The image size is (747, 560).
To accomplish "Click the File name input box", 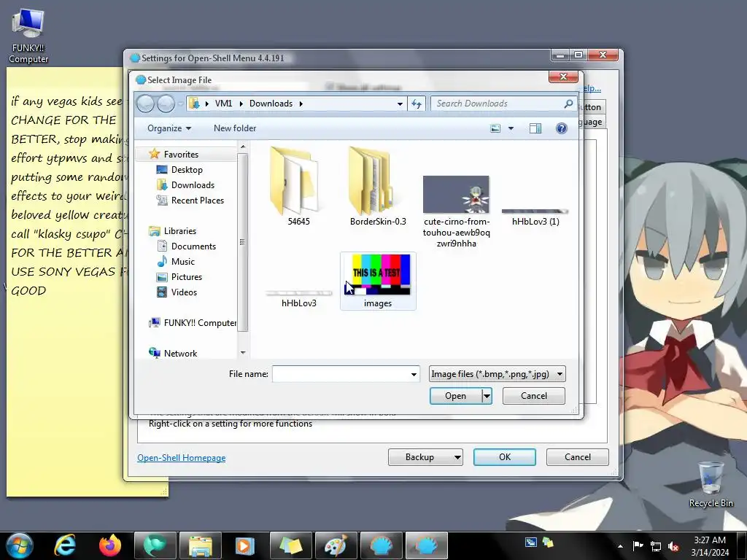I will [x=341, y=374].
